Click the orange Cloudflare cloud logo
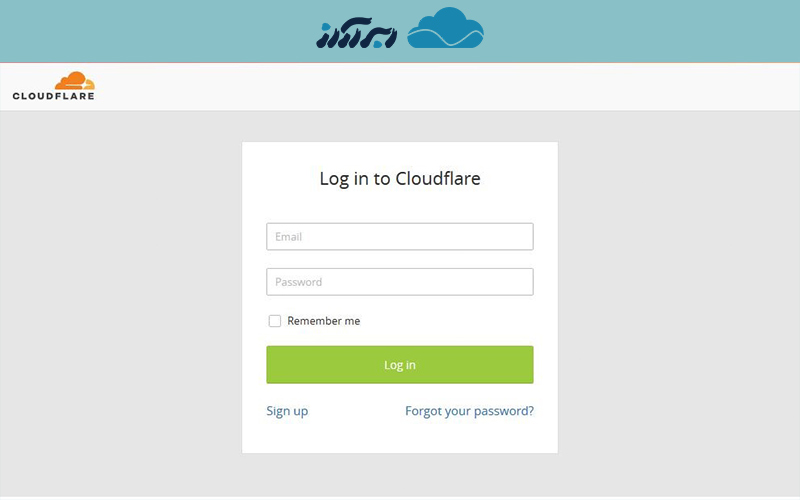This screenshot has width=800, height=500. click(75, 81)
